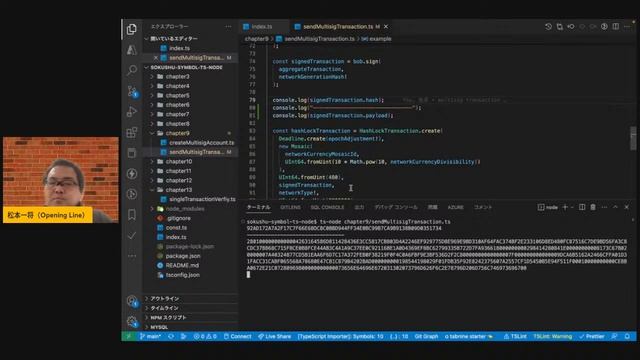
Task: Click Connect in the status bar
Action: click(238, 336)
